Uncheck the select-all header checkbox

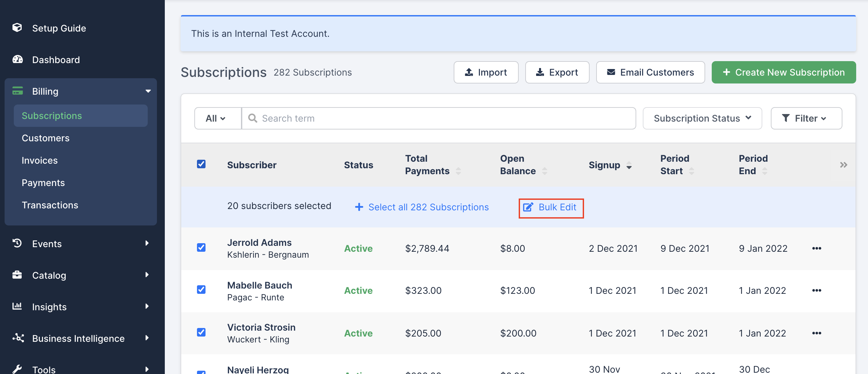coord(201,164)
